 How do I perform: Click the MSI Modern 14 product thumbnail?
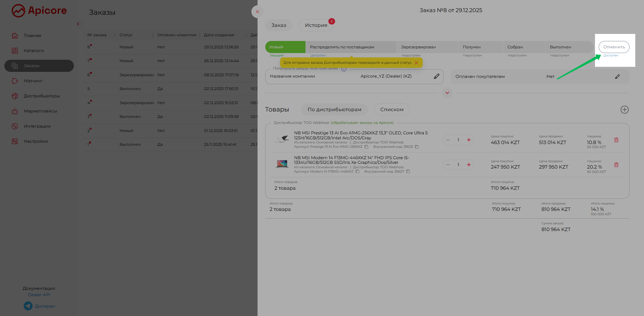282,164
